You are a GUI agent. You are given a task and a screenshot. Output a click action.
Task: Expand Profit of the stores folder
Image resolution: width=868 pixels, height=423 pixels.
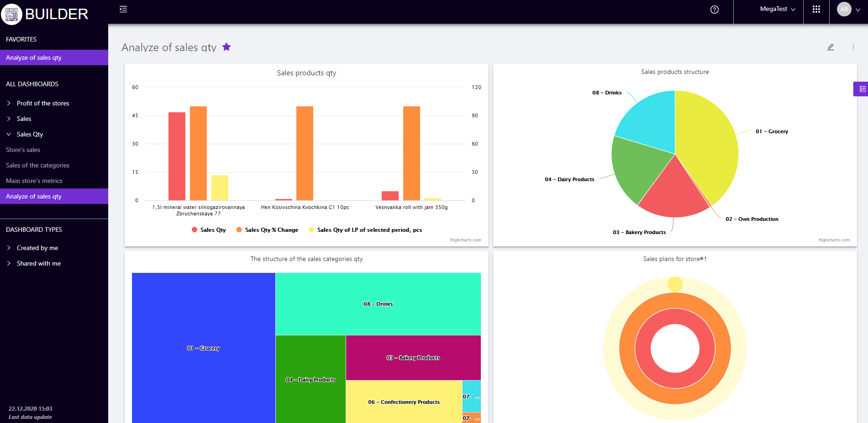pos(43,103)
